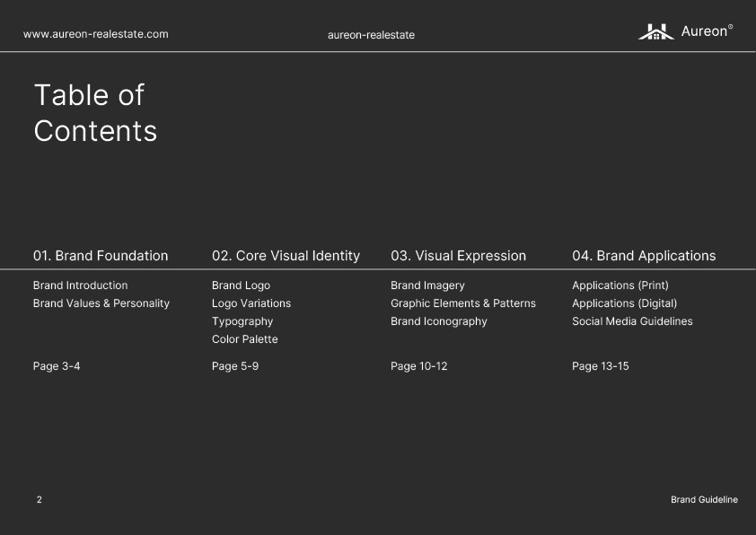Click the Typography entry
756x535 pixels.
242,321
